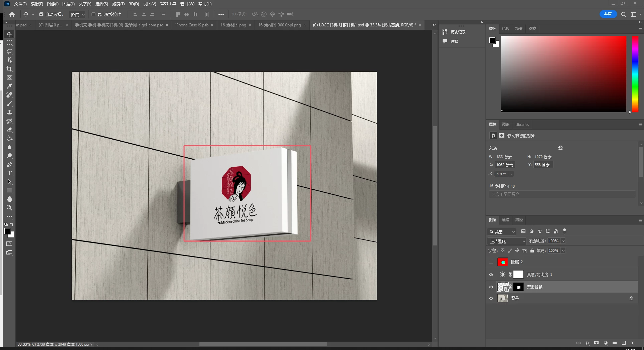Open the layer blend mode dropdown 正片叠底
The width and height of the screenshot is (644, 350).
507,241
